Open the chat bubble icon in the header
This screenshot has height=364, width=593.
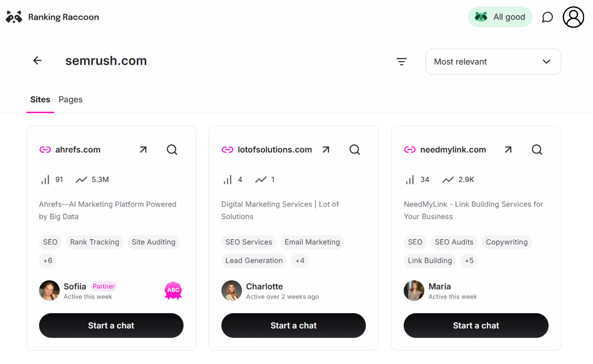547,17
